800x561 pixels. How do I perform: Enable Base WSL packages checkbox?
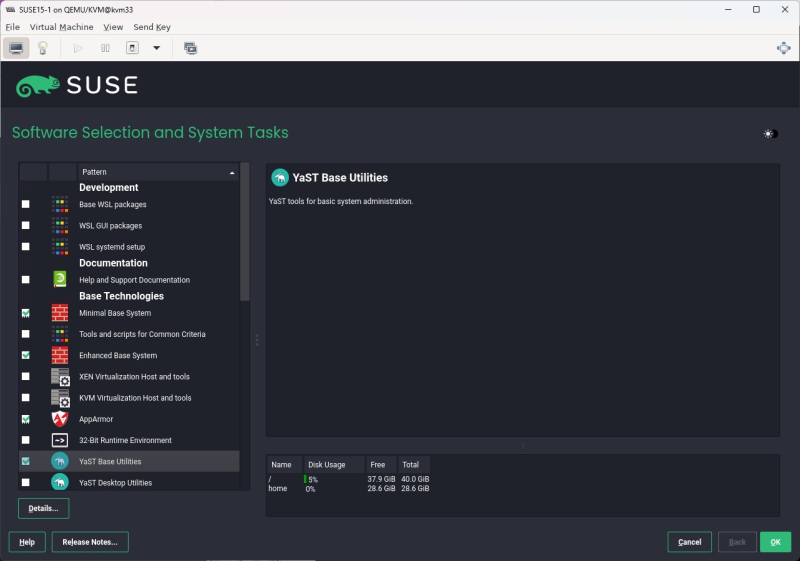26,205
